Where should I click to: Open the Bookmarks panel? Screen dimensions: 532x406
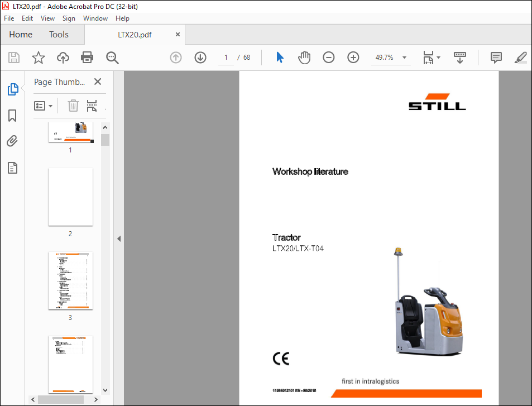[12, 116]
